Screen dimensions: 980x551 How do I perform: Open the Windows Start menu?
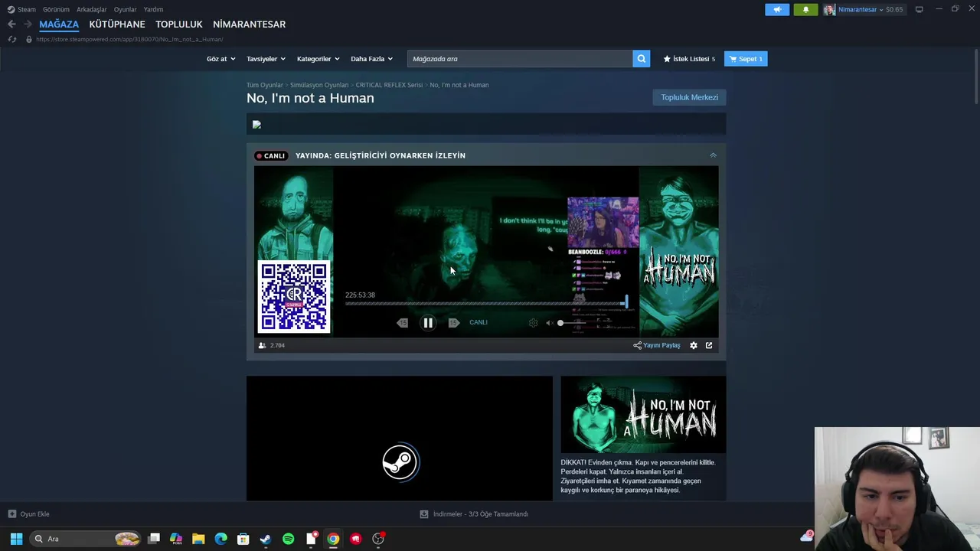(x=16, y=539)
